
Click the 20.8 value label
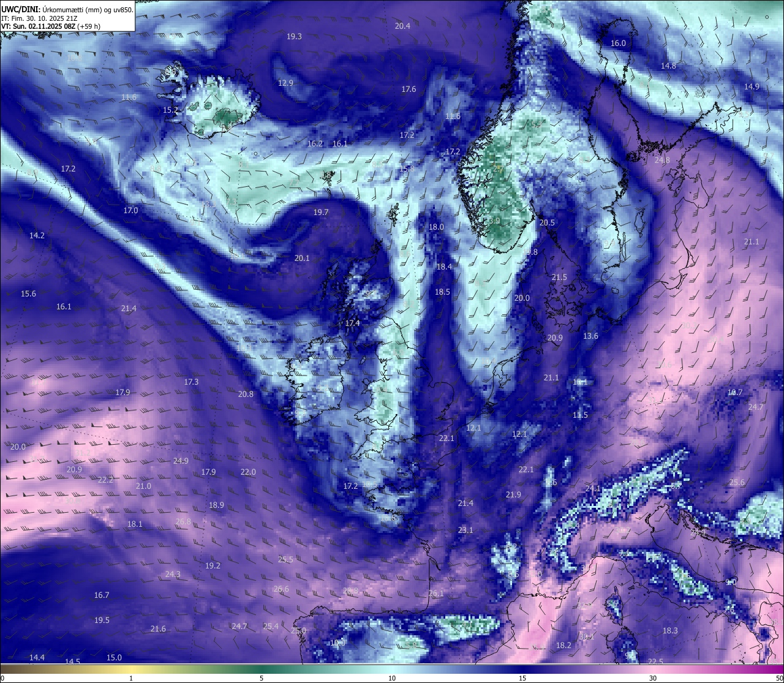click(246, 394)
